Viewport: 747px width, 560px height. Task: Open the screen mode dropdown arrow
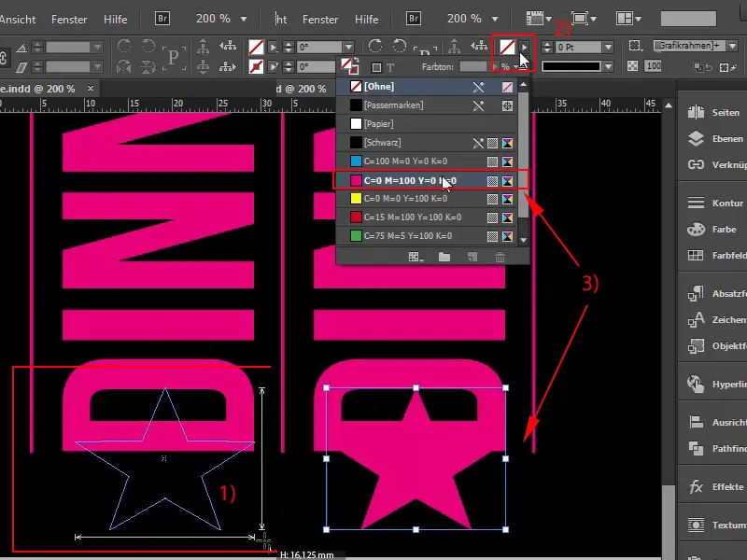pyautogui.click(x=593, y=19)
